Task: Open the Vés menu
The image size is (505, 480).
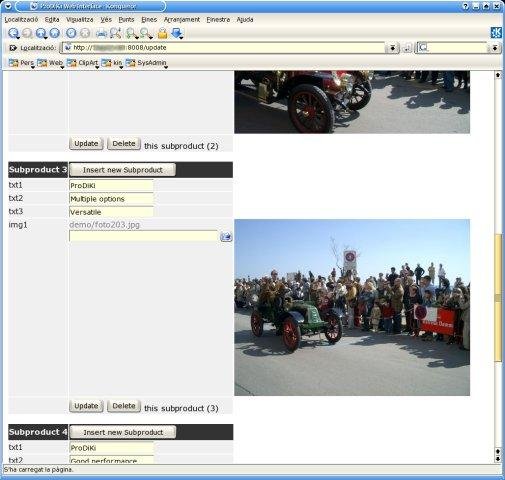Action: click(x=106, y=20)
